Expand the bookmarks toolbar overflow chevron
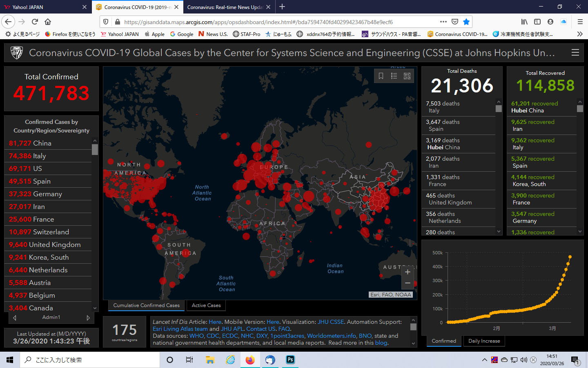Image resolution: width=588 pixels, height=368 pixels. point(580,34)
